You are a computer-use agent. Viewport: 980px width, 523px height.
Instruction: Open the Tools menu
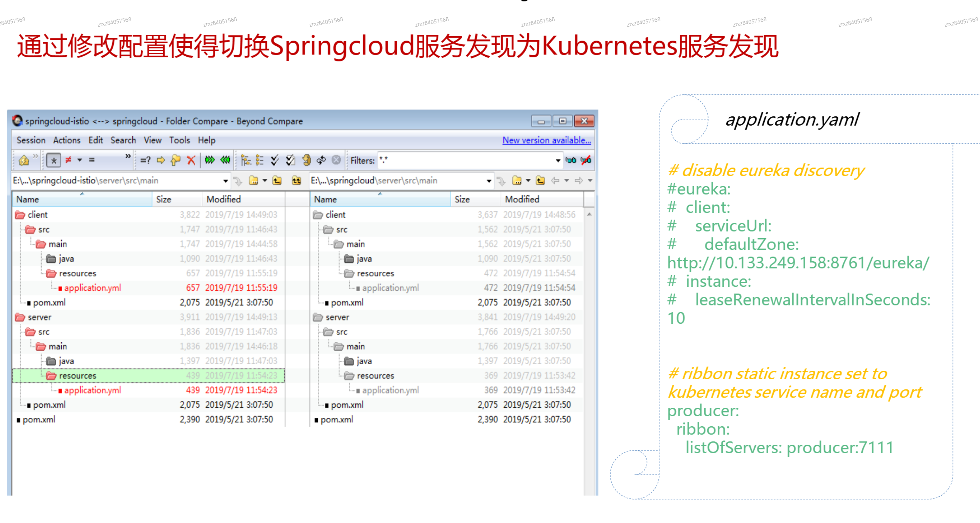click(x=179, y=140)
